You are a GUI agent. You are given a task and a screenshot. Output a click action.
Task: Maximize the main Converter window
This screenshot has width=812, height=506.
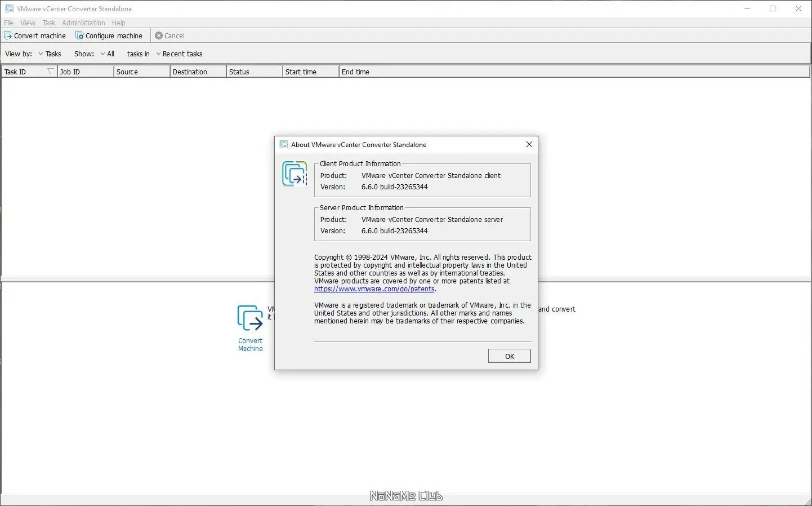773,8
